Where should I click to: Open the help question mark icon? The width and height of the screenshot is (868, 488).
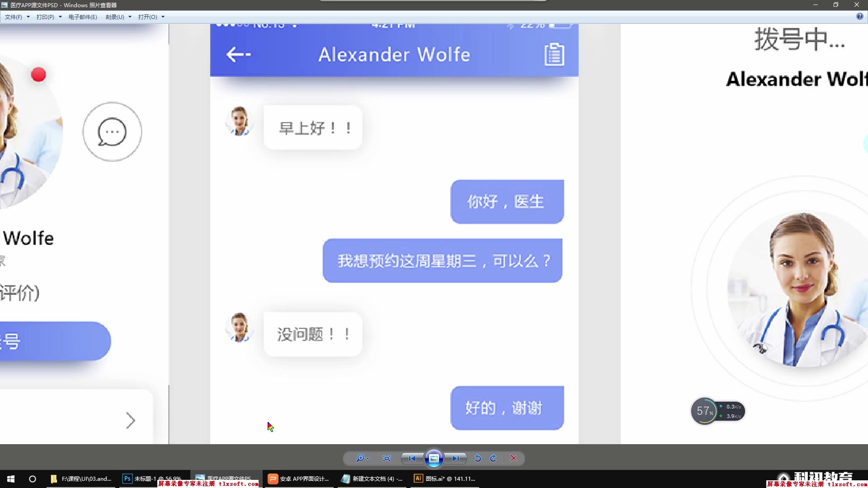860,16
